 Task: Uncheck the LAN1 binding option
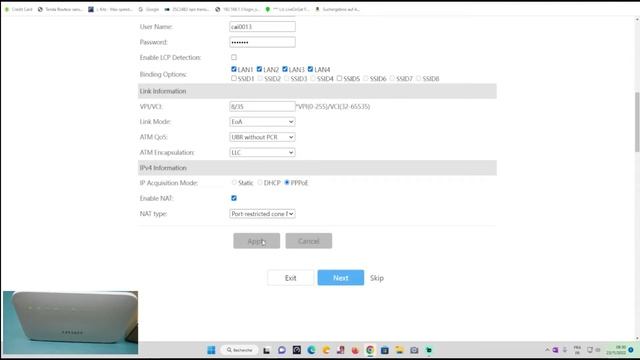click(x=234, y=69)
